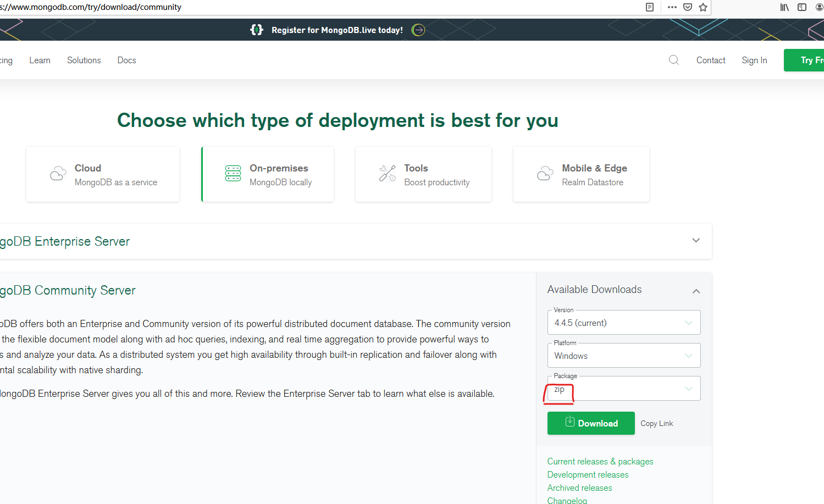Viewport: 824px width, 504px height.
Task: Click the On-premises server stack icon
Action: [233, 173]
